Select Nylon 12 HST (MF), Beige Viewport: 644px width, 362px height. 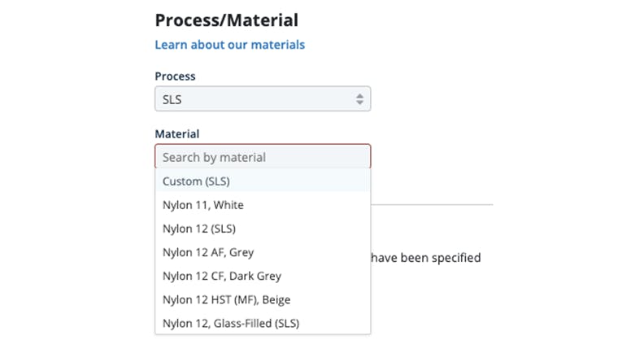(x=226, y=299)
